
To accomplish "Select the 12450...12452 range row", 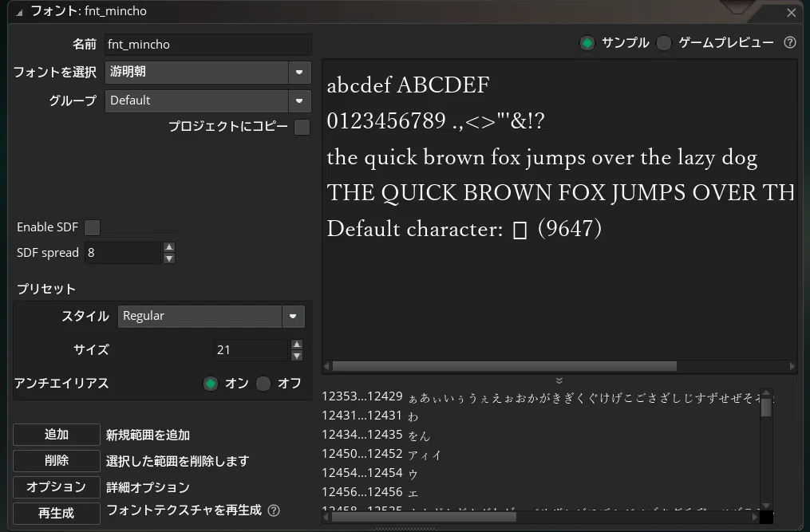I will point(540,454).
